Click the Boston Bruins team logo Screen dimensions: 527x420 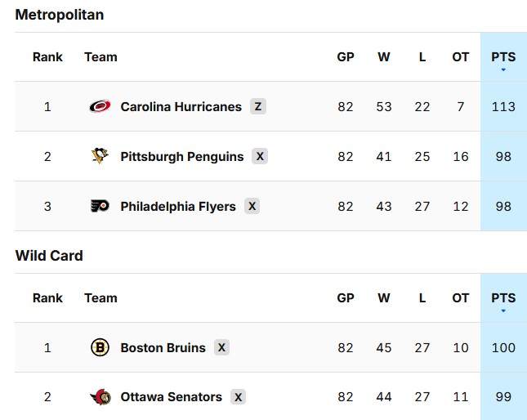tap(100, 347)
